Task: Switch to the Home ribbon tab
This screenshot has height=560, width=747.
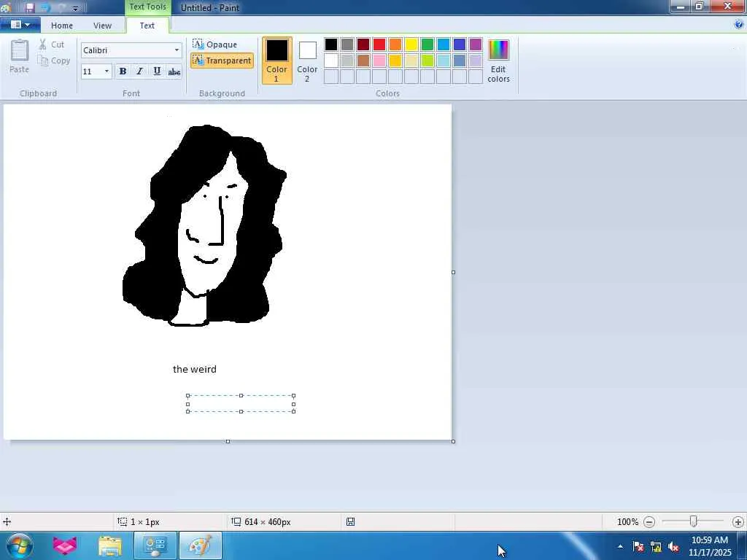Action: point(62,26)
